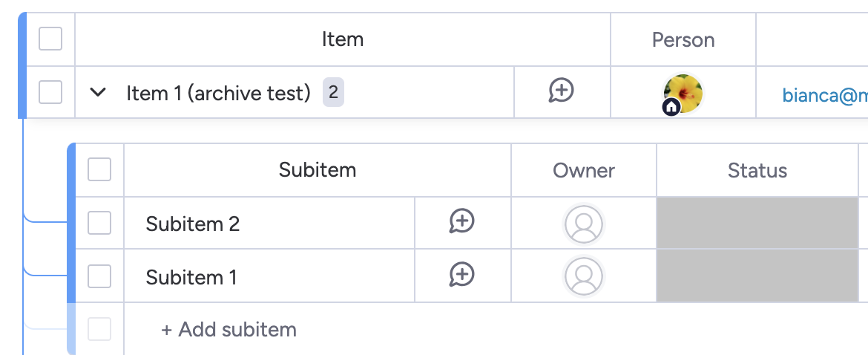Open conversation bubble for Item 1 (archive test)
The width and height of the screenshot is (868, 355).
(x=562, y=91)
